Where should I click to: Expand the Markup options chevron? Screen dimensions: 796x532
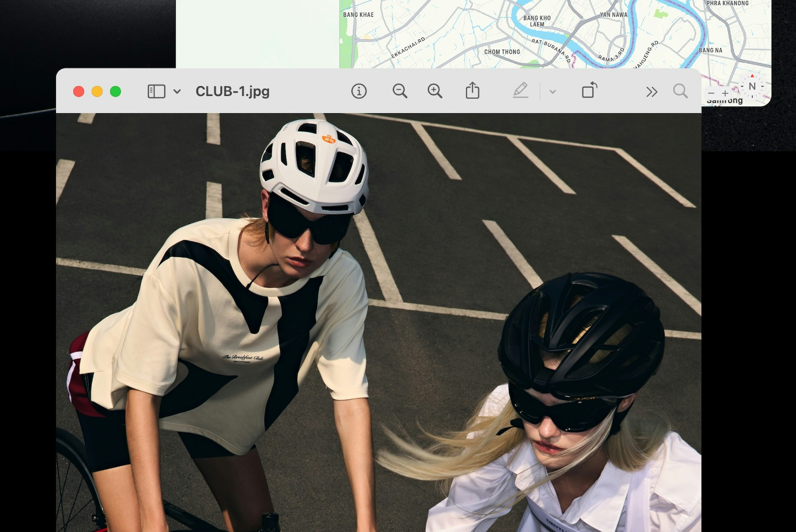[552, 92]
